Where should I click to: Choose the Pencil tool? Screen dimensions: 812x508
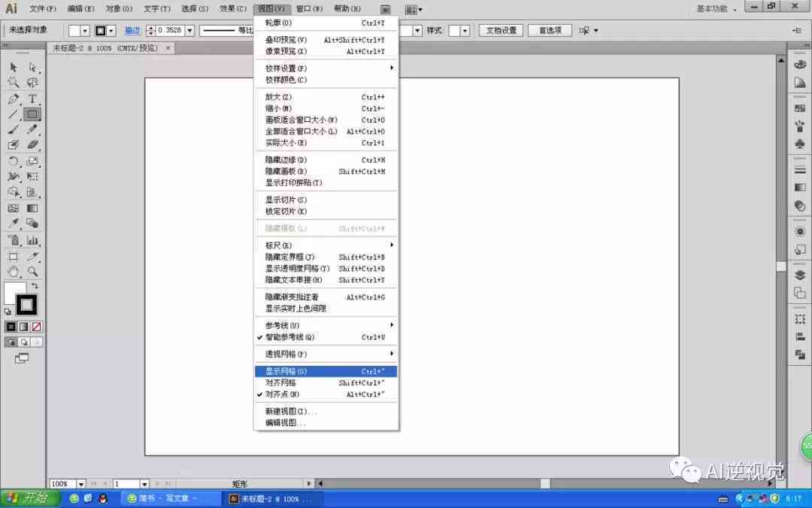tap(32, 129)
